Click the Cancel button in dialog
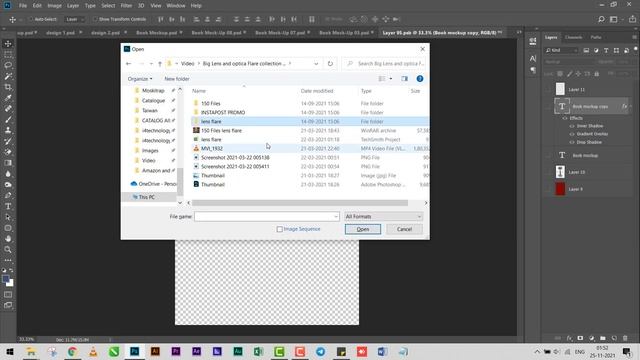 404,229
